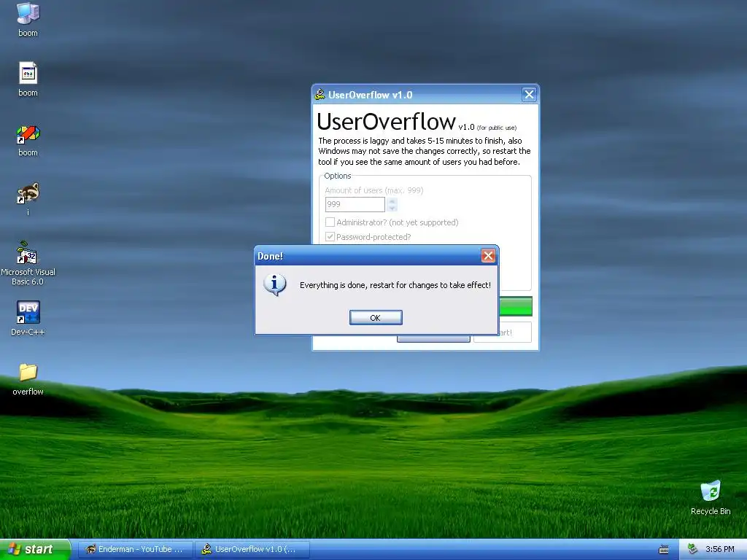Decrease user amount with spinner down arrow

click(x=392, y=208)
